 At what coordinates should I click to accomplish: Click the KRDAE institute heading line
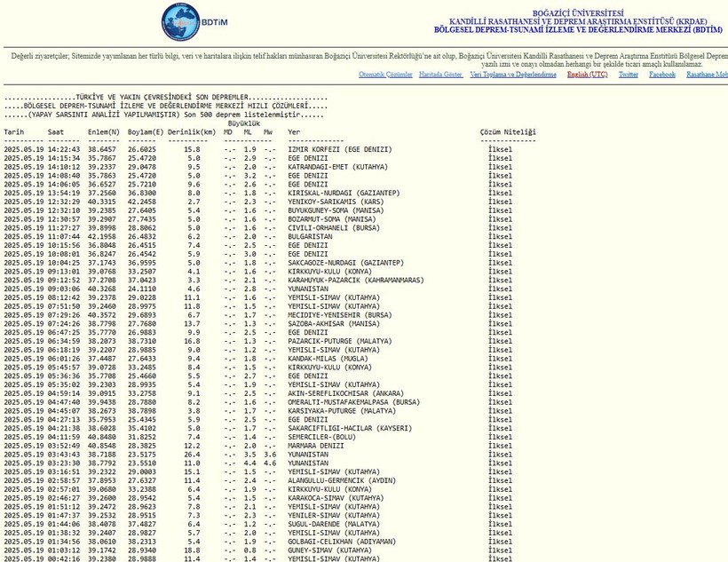point(578,21)
